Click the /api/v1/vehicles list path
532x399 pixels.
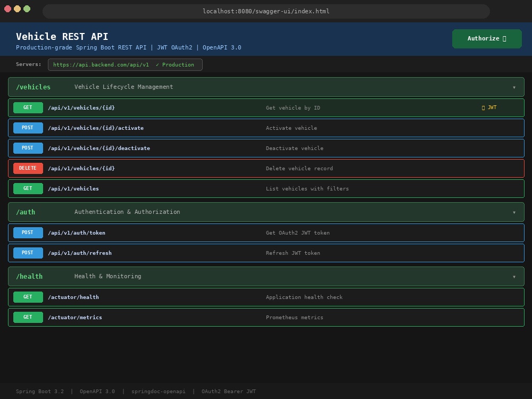73,189
